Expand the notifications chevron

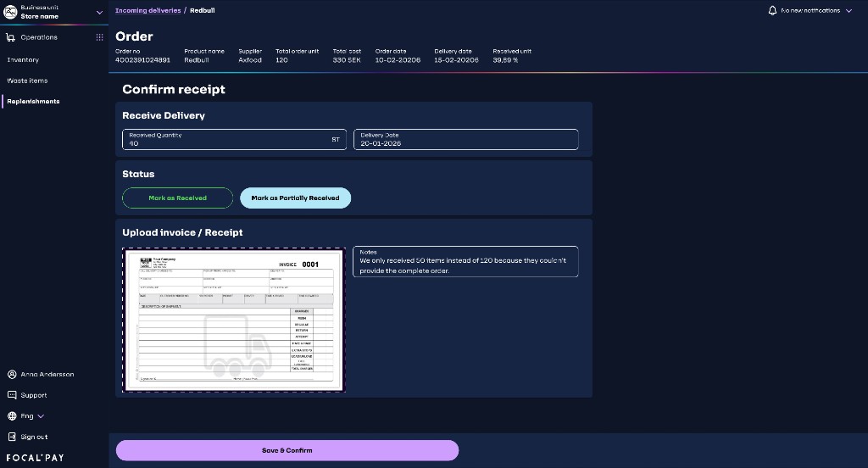click(x=849, y=10)
